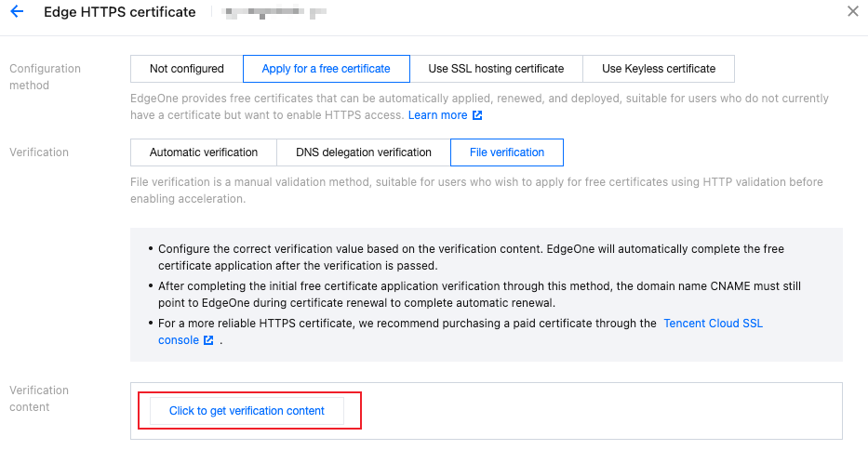Go back using the left arrow icon
868x450 pixels.
[x=17, y=12]
